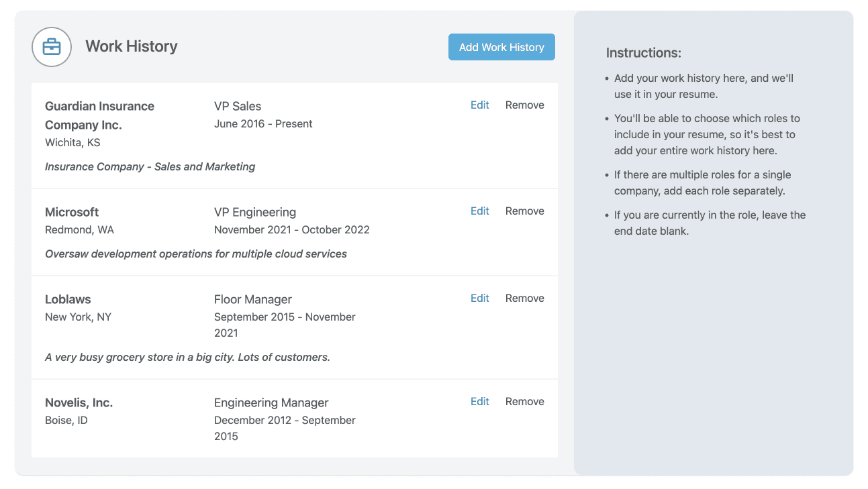Image resolution: width=868 pixels, height=489 pixels.
Task: Click the Wichita, KS location
Action: pos(73,143)
